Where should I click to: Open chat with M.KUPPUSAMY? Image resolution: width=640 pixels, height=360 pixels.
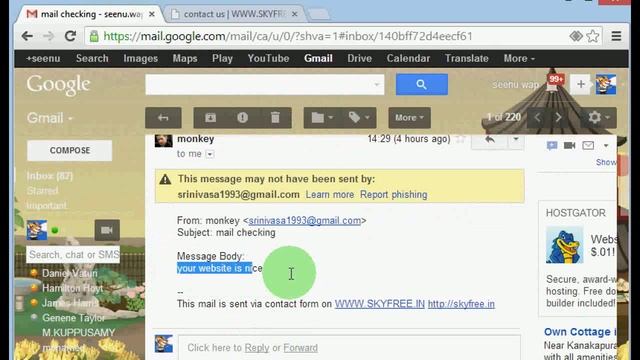(79, 333)
